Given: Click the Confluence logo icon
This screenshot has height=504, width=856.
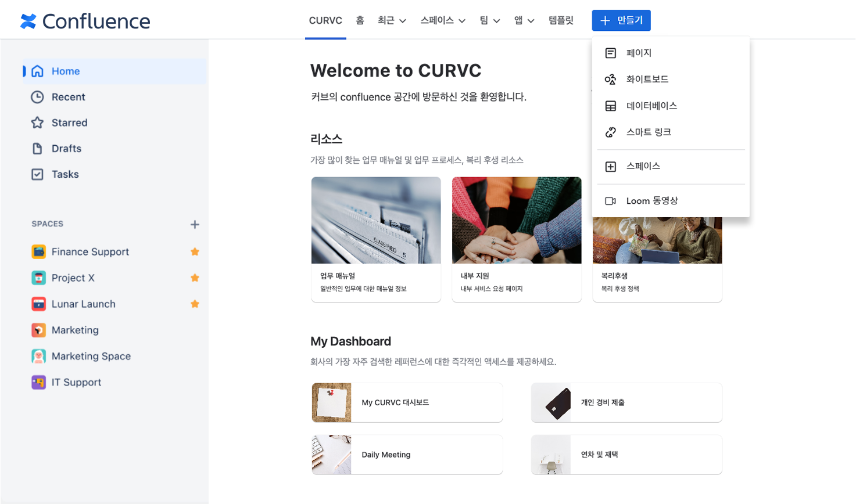Looking at the screenshot, I should click(x=28, y=21).
